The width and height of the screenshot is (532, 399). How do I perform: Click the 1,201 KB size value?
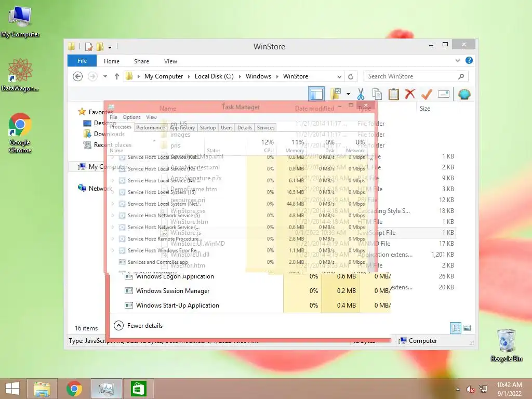[443, 255]
